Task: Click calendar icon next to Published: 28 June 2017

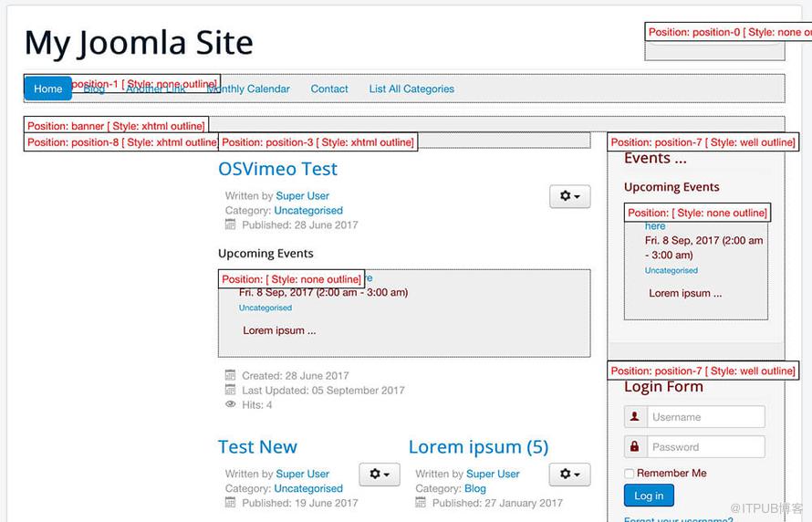Action: [231, 224]
